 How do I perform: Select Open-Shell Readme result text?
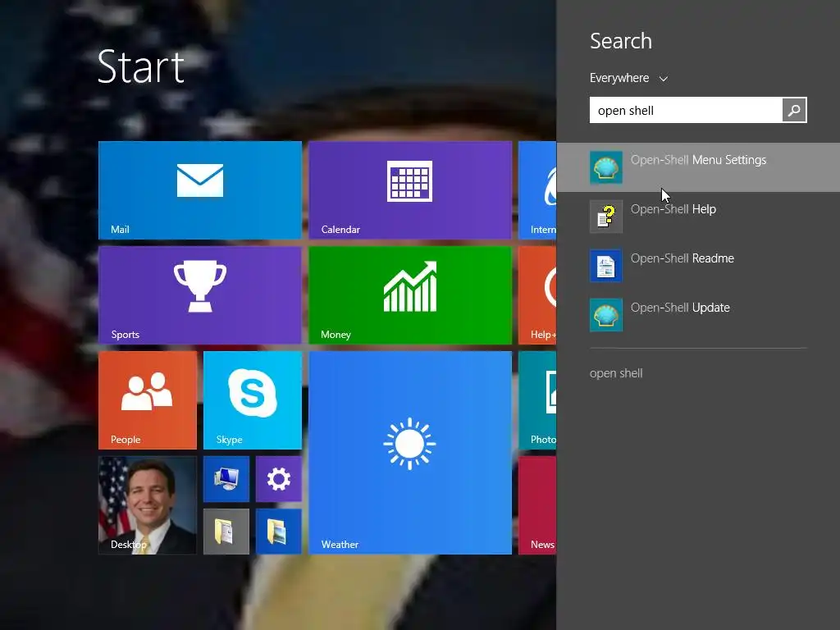tap(682, 258)
